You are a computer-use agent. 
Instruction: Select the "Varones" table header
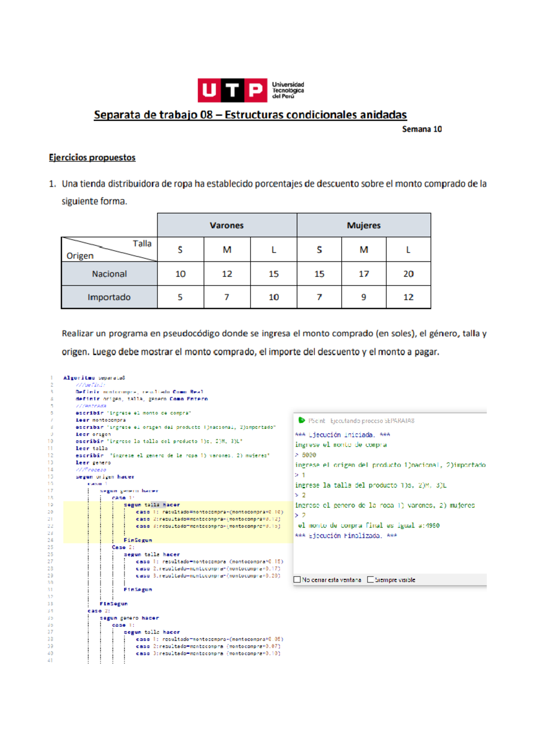tap(227, 225)
